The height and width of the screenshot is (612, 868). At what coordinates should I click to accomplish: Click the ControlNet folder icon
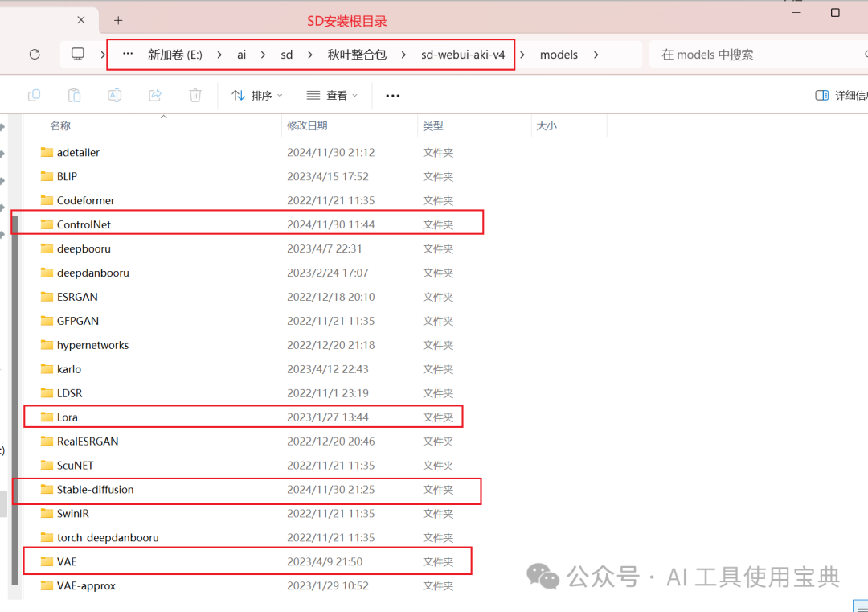pyautogui.click(x=47, y=224)
